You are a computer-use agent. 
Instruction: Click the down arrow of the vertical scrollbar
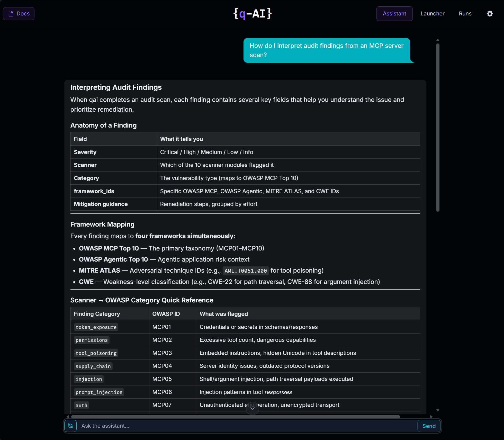pos(438,410)
